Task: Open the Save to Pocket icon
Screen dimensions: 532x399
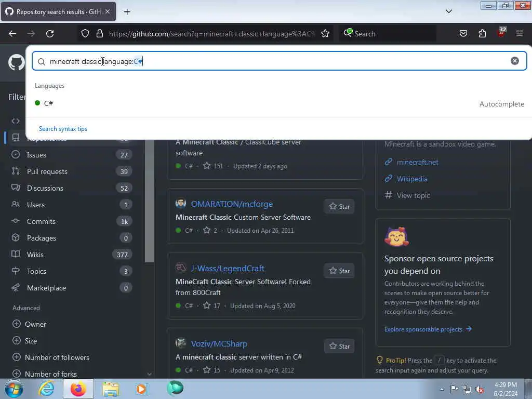Action: coord(463,34)
